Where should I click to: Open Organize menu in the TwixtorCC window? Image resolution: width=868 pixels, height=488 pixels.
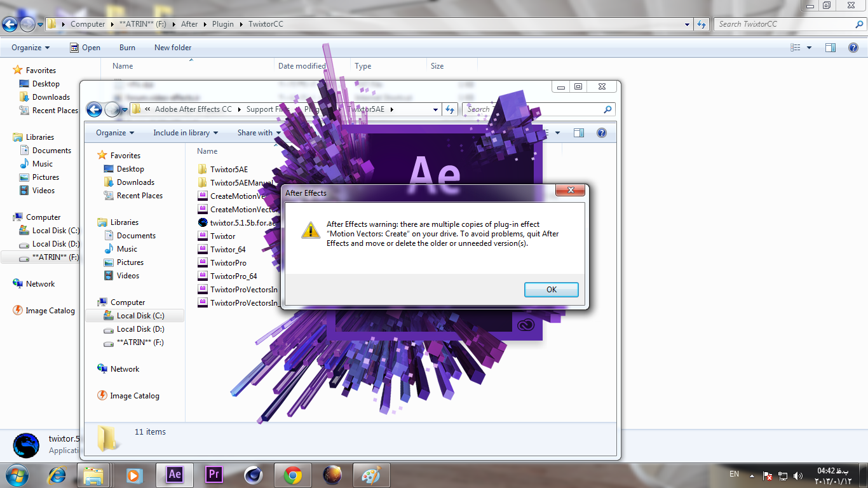[x=31, y=48]
